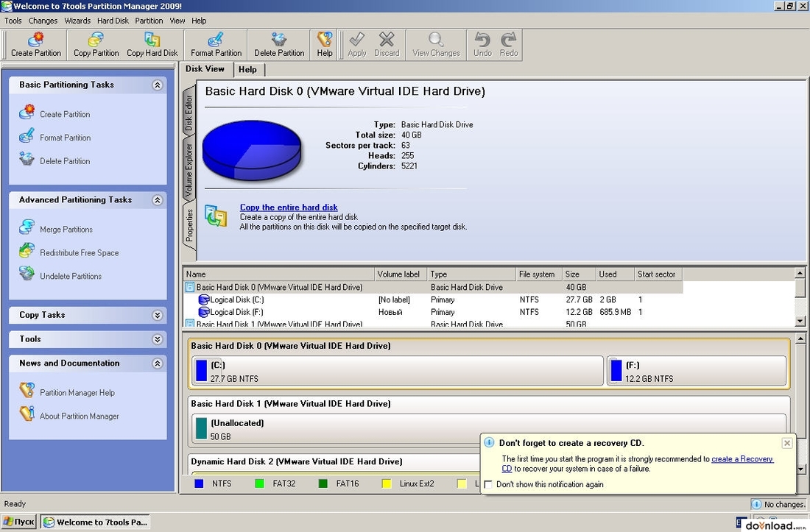Open the Partition menu
The width and height of the screenshot is (810, 532).
[x=149, y=21]
